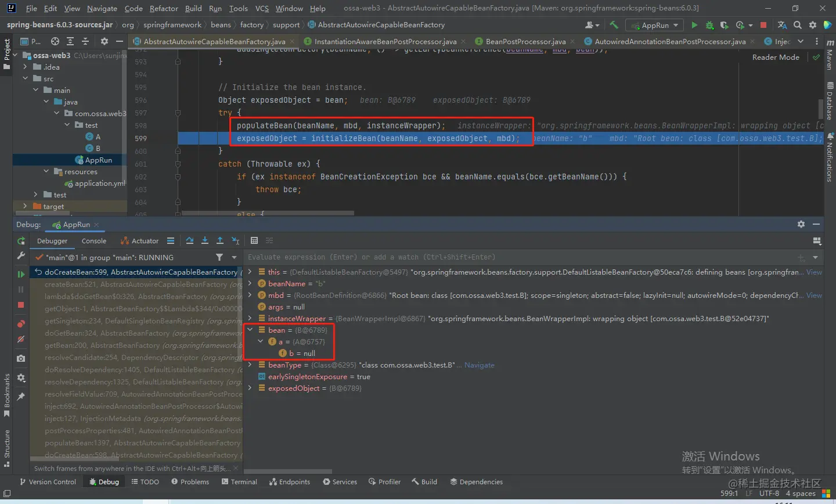Expand the .idea folder
This screenshot has height=504, width=836.
pos(25,67)
